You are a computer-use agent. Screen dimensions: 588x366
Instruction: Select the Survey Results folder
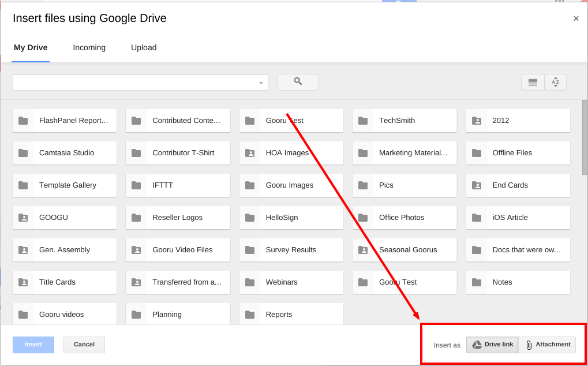291,250
